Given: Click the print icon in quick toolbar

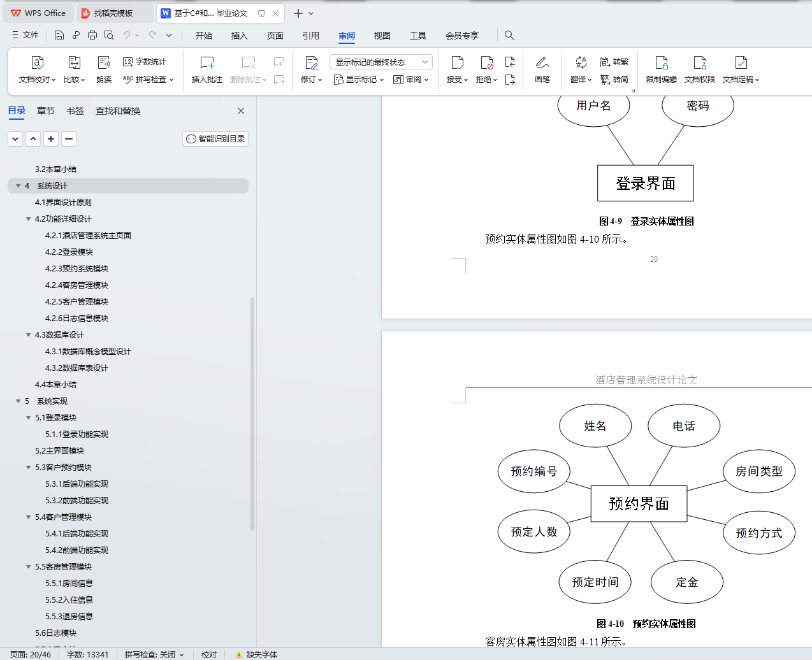Looking at the screenshot, I should tap(92, 35).
